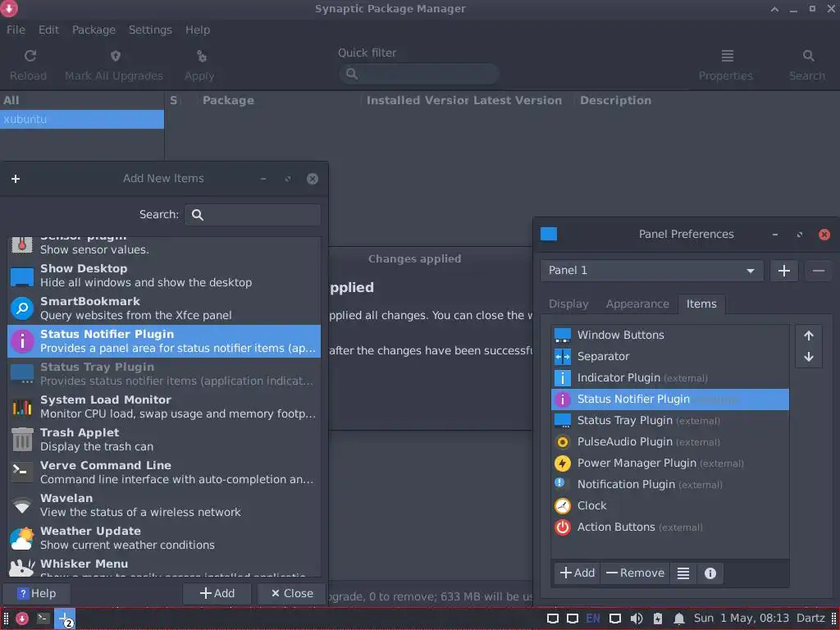The height and width of the screenshot is (630, 840).
Task: Open the Help menu in Synaptic
Action: pos(198,30)
